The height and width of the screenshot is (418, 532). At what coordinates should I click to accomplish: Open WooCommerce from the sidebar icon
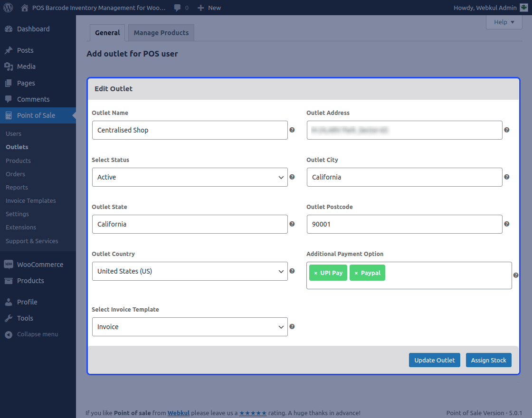(9, 264)
